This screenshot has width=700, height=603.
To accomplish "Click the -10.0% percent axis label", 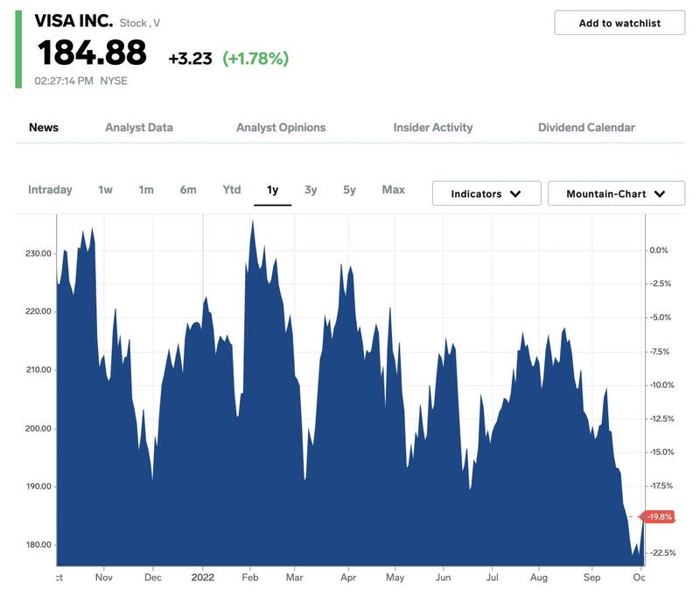I will pos(661,385).
